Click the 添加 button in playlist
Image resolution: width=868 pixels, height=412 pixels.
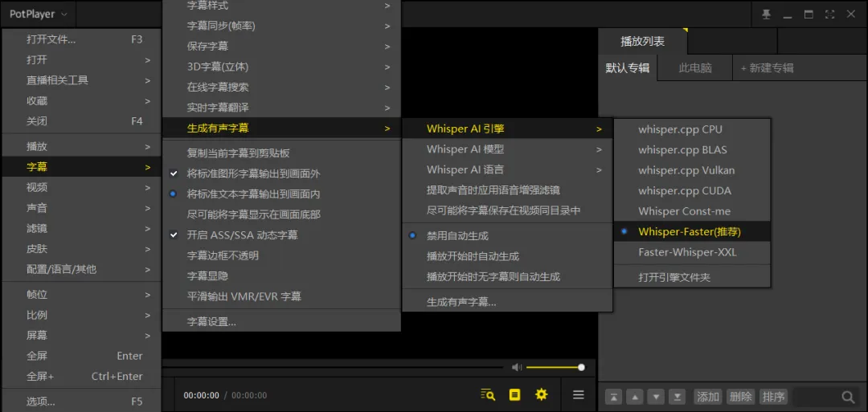pyautogui.click(x=708, y=397)
